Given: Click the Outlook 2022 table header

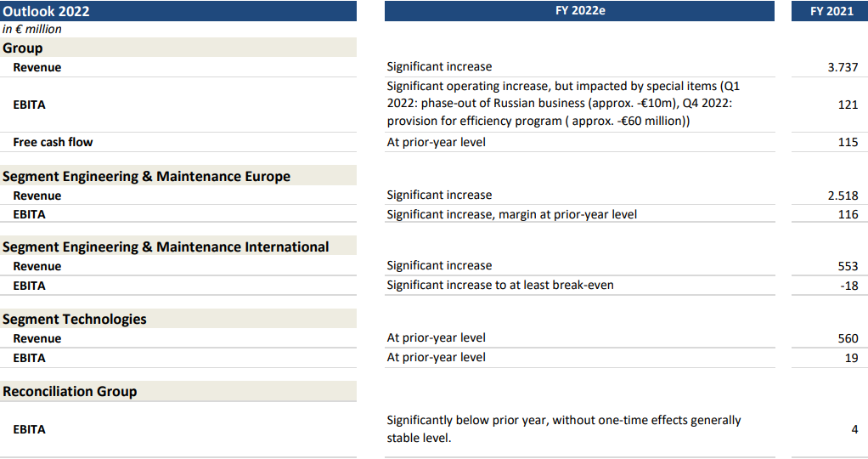Looking at the screenshot, I should click(47, 11).
